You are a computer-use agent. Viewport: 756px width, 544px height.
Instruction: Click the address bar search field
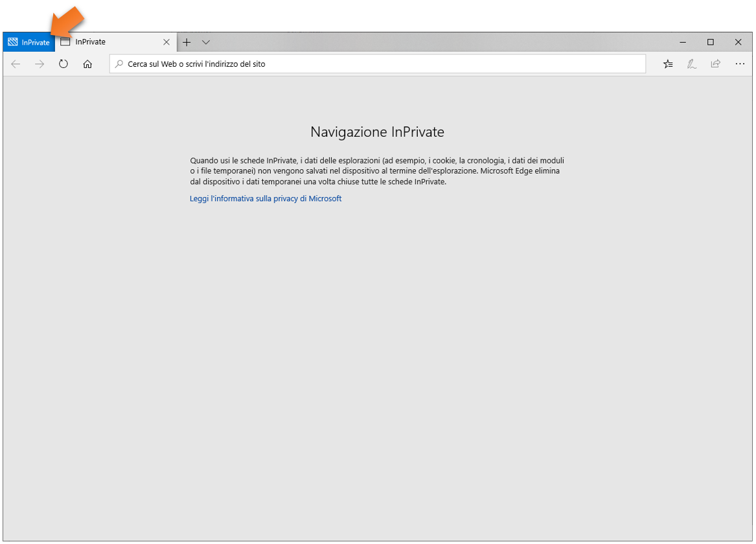click(x=378, y=64)
